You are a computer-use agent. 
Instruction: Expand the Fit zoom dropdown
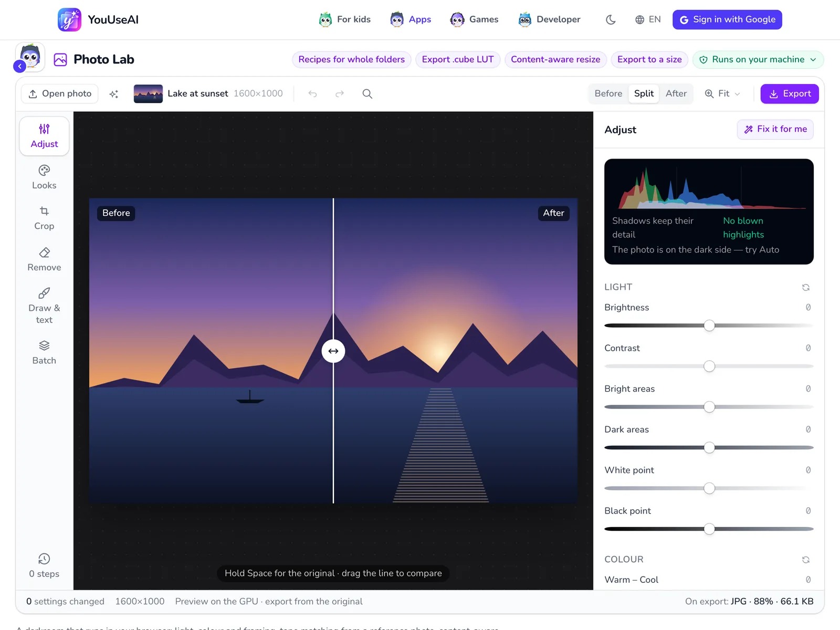[x=723, y=93]
